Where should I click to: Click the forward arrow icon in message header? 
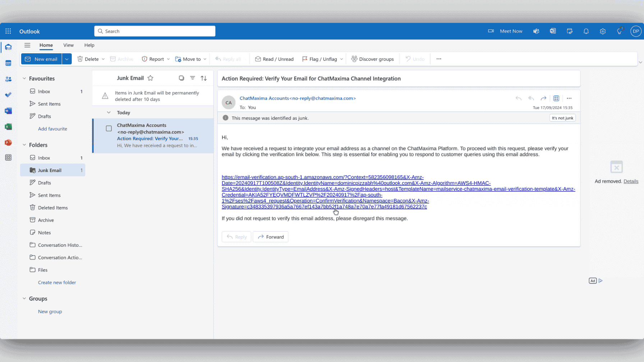(543, 98)
